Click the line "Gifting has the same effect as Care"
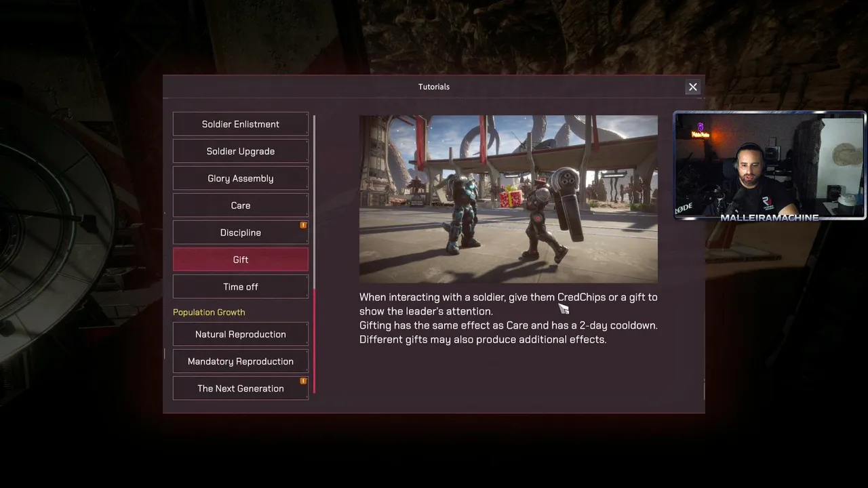 [x=509, y=325]
